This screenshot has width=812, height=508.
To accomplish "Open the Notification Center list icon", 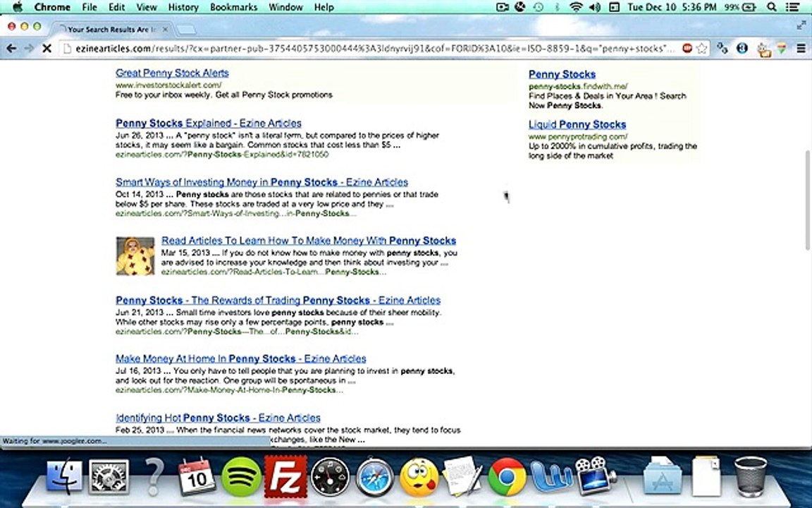I will click(792, 7).
